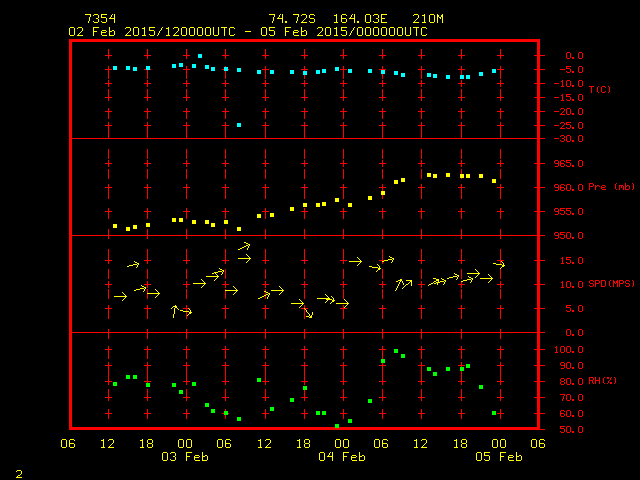The height and width of the screenshot is (480, 640).
Task: Jump to the 04 Feb date marker
Action: point(341,456)
